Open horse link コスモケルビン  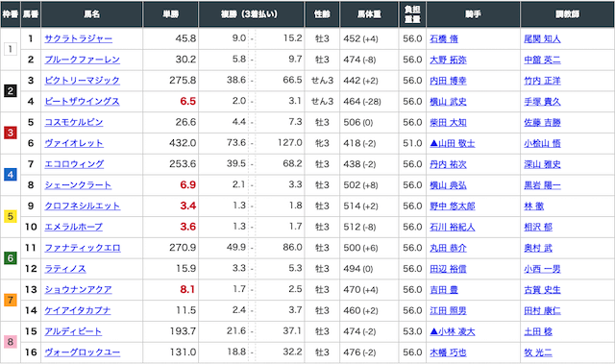coord(74,122)
